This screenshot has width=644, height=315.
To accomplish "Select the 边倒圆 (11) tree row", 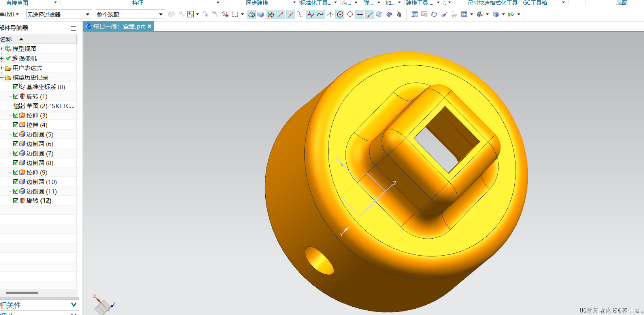I will pyautogui.click(x=39, y=191).
